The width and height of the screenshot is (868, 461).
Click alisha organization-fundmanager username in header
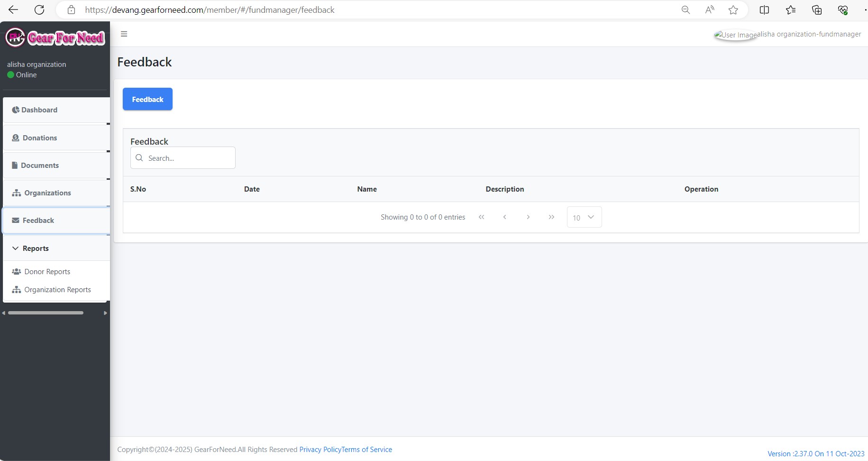[x=809, y=34]
